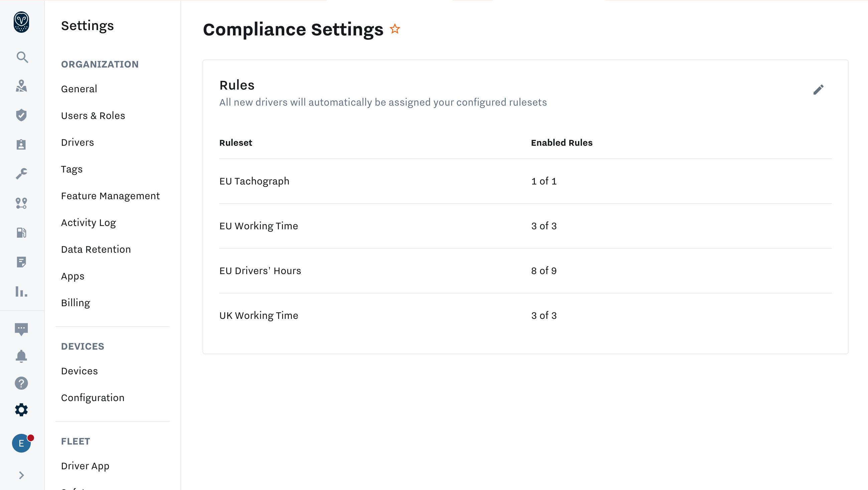Open the user avatar E menu

click(22, 443)
